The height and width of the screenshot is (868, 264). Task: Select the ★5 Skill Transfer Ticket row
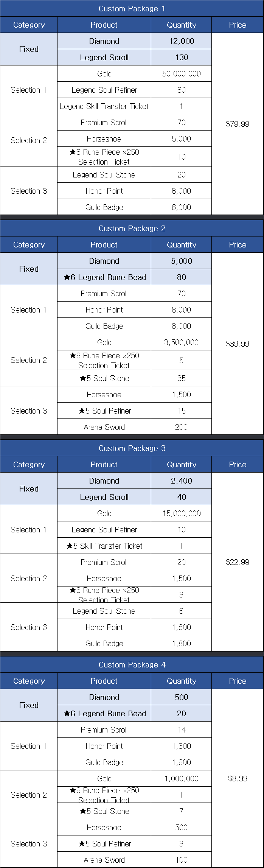click(134, 546)
